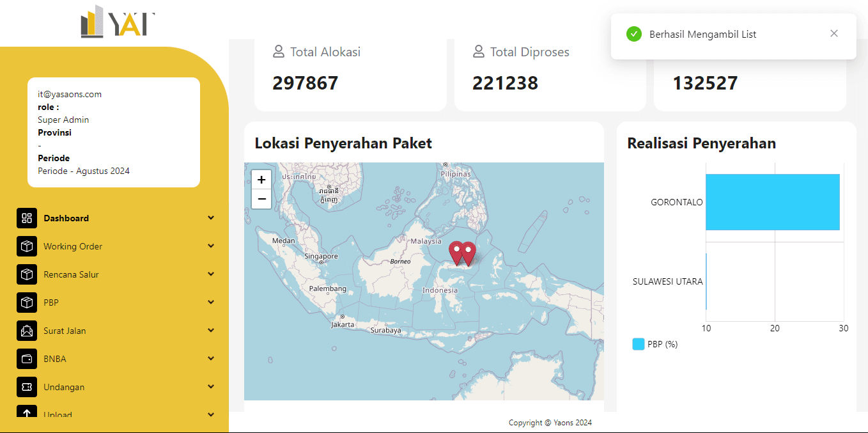Click the Rencana Salur package icon

[27, 274]
